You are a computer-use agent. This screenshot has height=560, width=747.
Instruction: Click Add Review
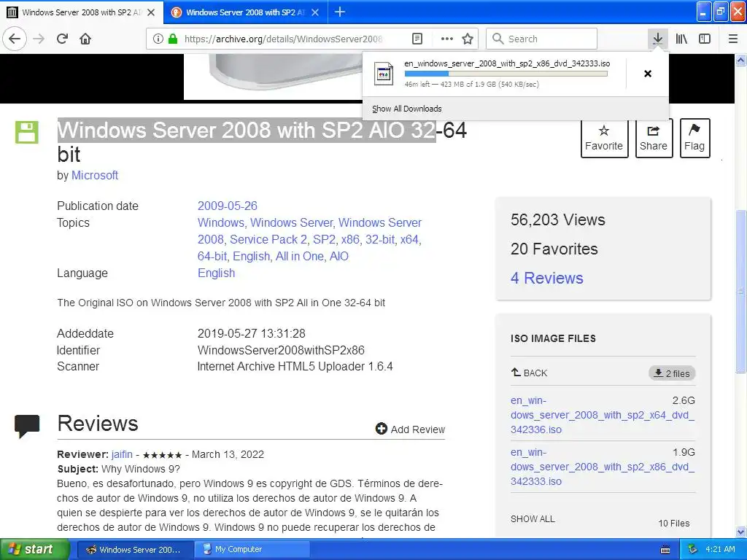[x=410, y=429]
